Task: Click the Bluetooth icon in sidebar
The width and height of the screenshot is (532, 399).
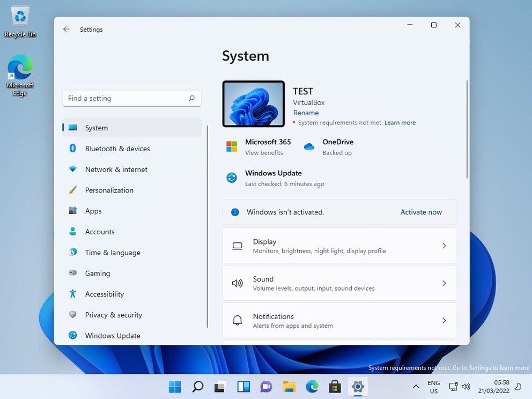Action: pos(72,148)
